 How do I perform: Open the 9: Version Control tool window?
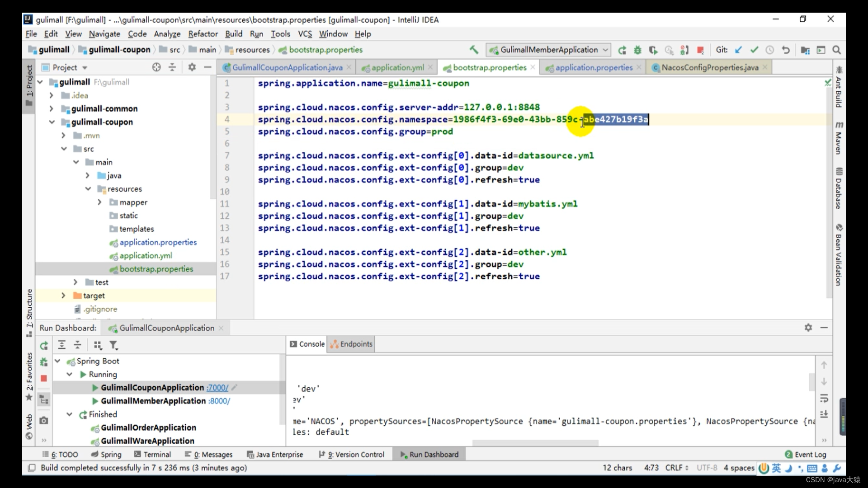(x=351, y=455)
